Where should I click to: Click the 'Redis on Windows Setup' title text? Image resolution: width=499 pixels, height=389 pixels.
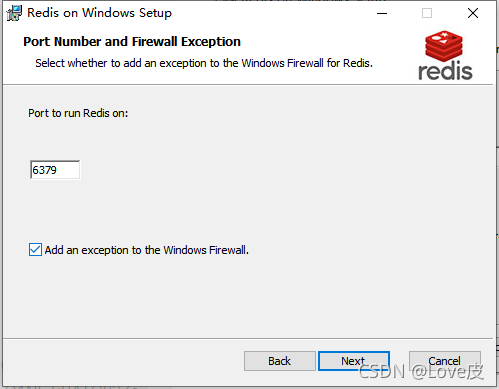point(99,13)
